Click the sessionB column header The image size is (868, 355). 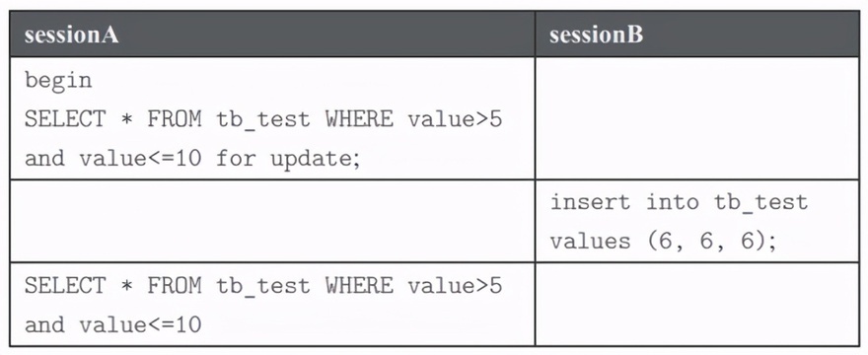click(x=596, y=35)
